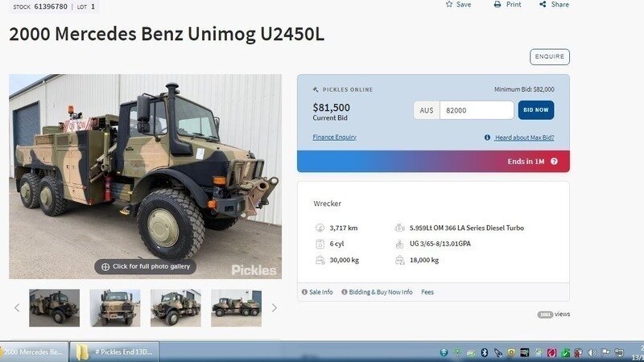
Task: Click the bid amount input field
Action: 477,110
